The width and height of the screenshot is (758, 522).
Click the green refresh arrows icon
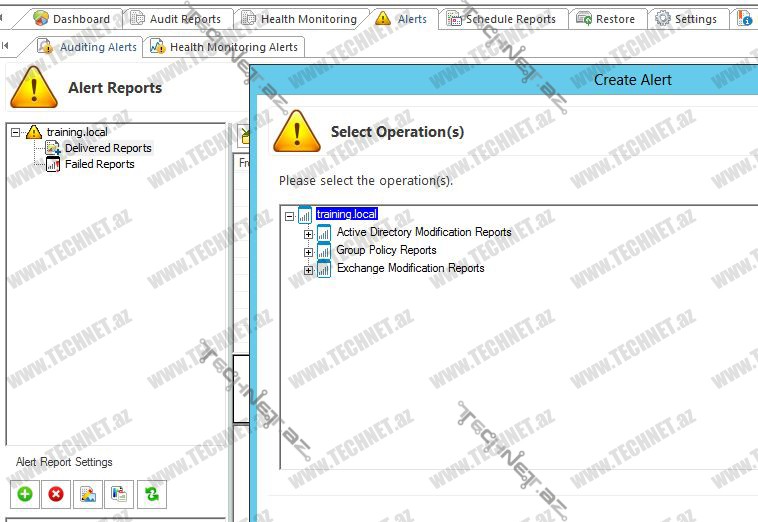click(x=151, y=493)
